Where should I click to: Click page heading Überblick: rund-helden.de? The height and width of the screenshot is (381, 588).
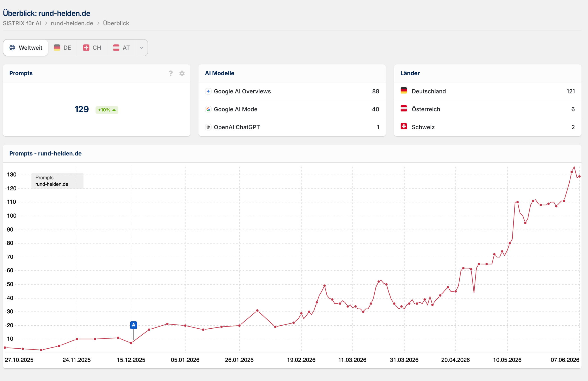click(46, 13)
